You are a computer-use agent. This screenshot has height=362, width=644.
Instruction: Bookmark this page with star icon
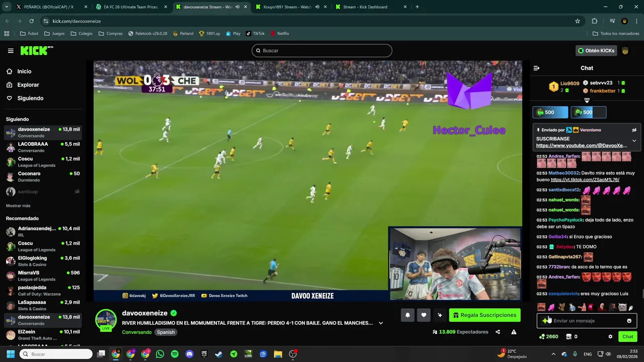coord(578,21)
